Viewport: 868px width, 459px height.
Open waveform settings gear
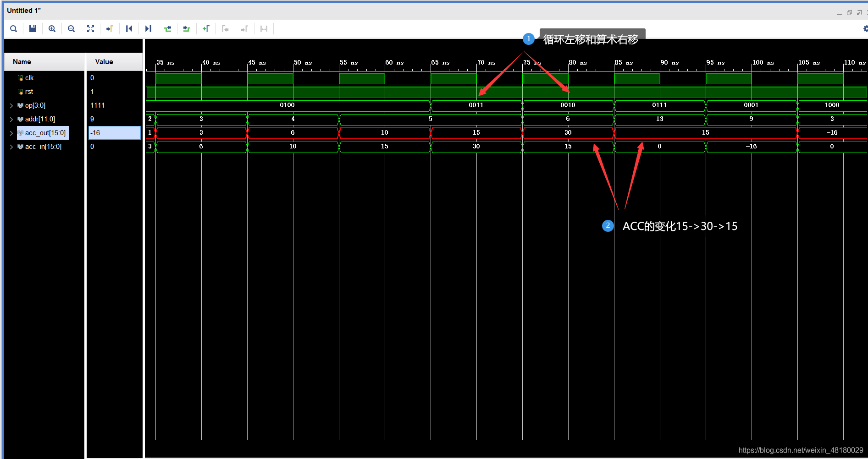[x=865, y=29]
